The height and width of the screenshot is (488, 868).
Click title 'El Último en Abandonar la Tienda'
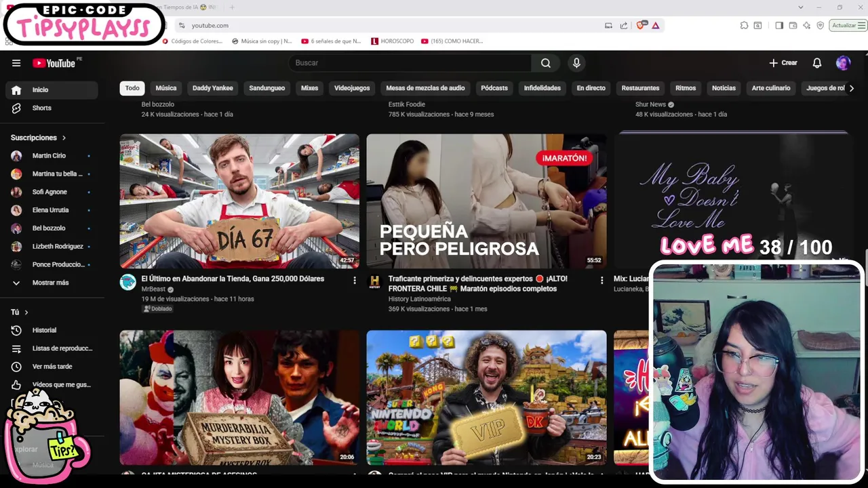(x=233, y=279)
